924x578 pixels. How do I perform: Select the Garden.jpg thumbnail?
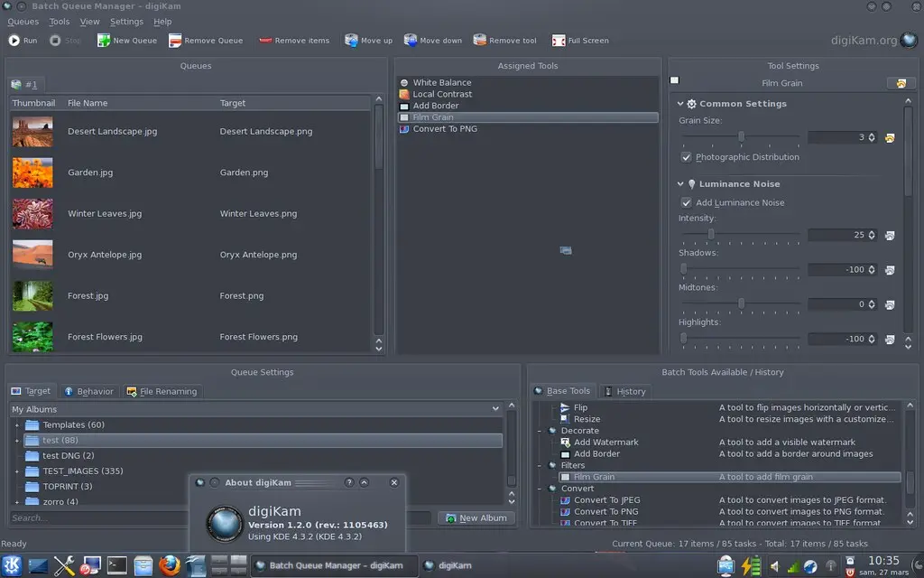pyautogui.click(x=32, y=172)
